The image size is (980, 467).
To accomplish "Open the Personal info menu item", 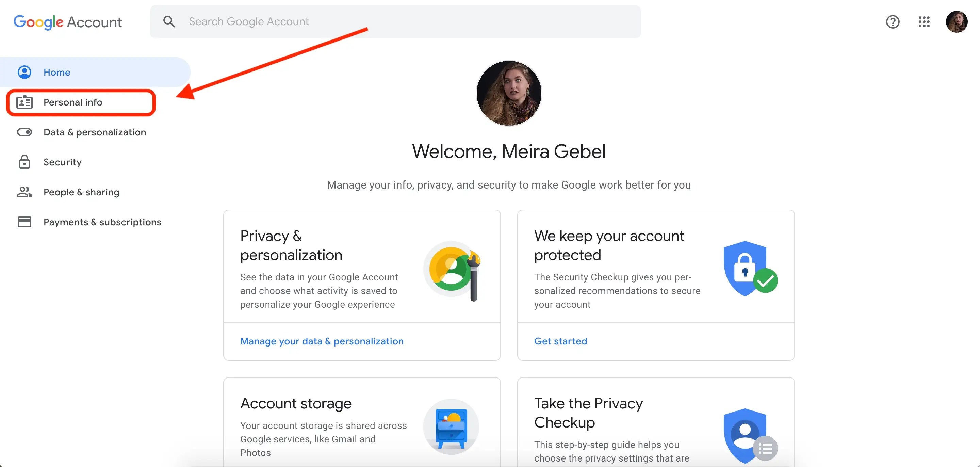I will pyautogui.click(x=73, y=102).
